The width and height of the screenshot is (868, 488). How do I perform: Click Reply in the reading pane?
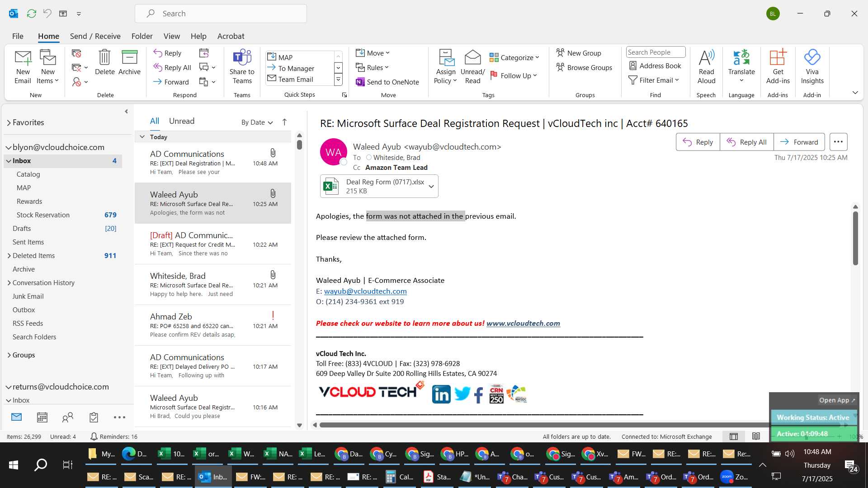(698, 142)
